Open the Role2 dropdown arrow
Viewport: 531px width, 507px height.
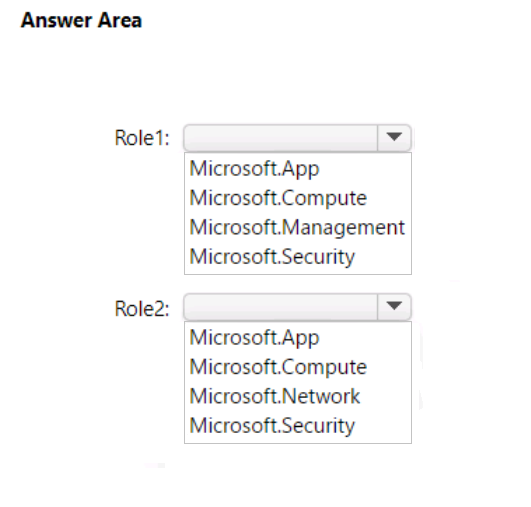coord(394,307)
